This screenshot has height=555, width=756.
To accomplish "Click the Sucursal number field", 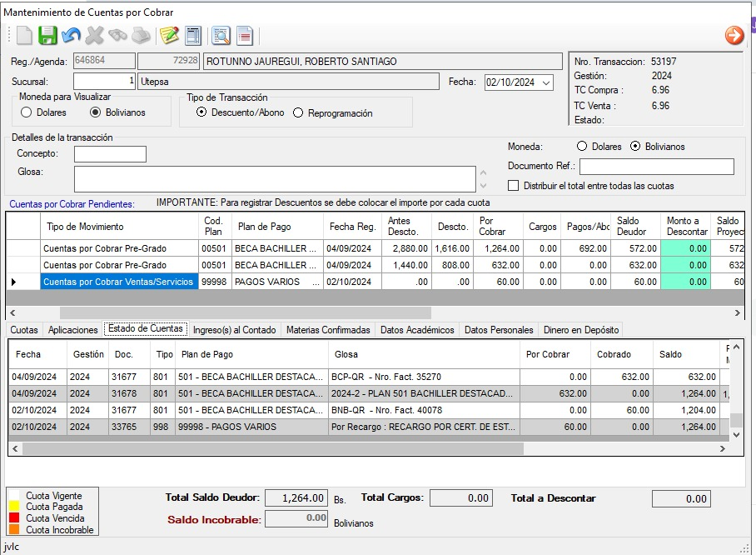I will [x=104, y=81].
